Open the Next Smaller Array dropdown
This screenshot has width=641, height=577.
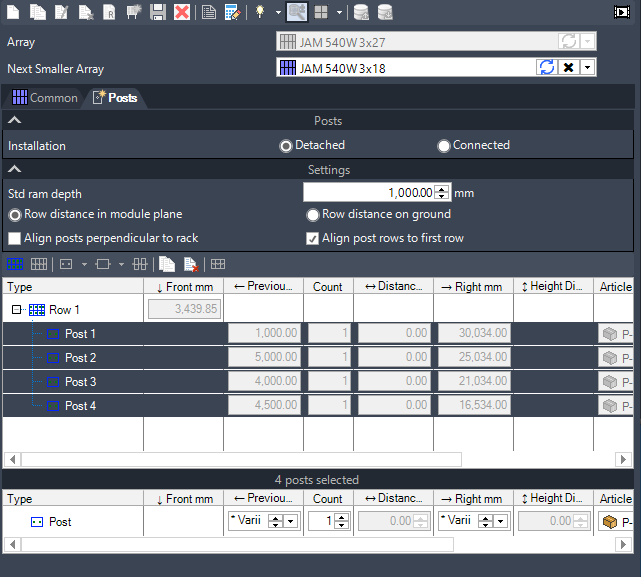coord(587,67)
